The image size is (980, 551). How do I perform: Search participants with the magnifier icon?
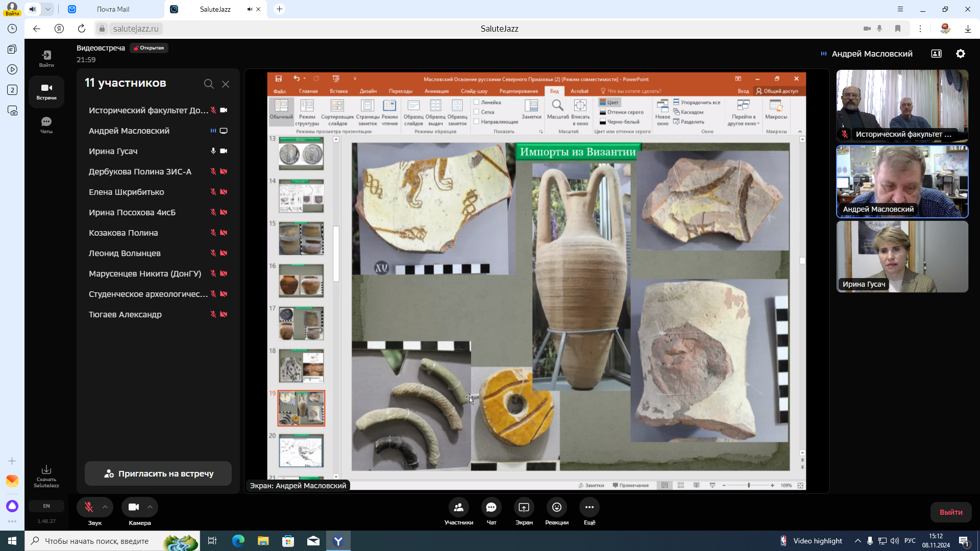point(208,84)
